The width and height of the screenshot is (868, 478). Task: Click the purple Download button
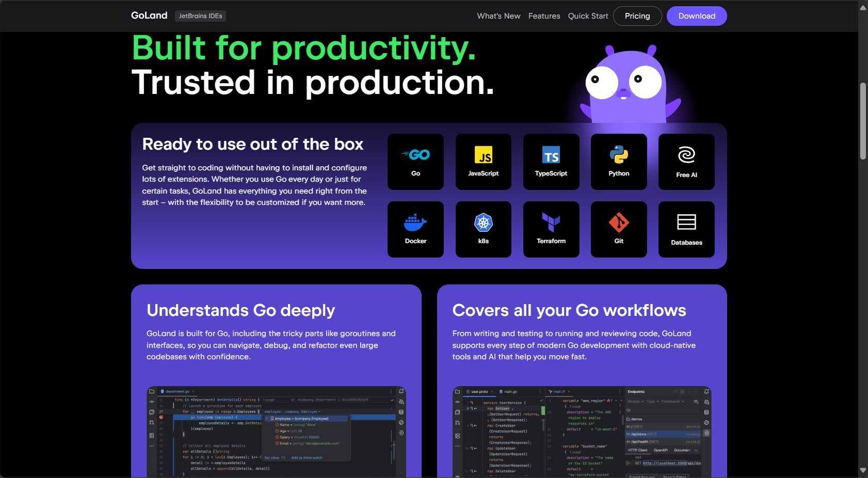tap(697, 16)
